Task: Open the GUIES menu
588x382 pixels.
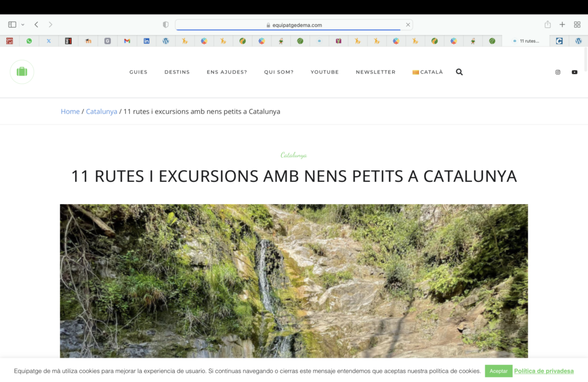Action: [138, 72]
